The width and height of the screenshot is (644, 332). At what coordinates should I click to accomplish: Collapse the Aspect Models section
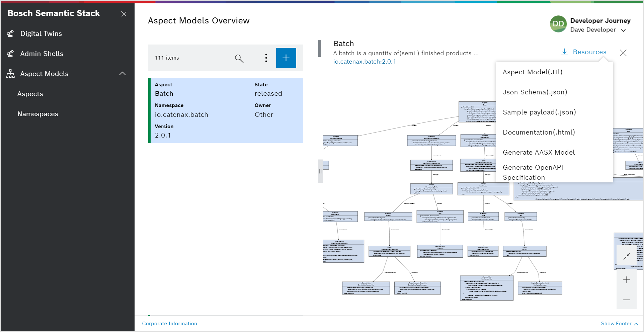[x=123, y=74]
